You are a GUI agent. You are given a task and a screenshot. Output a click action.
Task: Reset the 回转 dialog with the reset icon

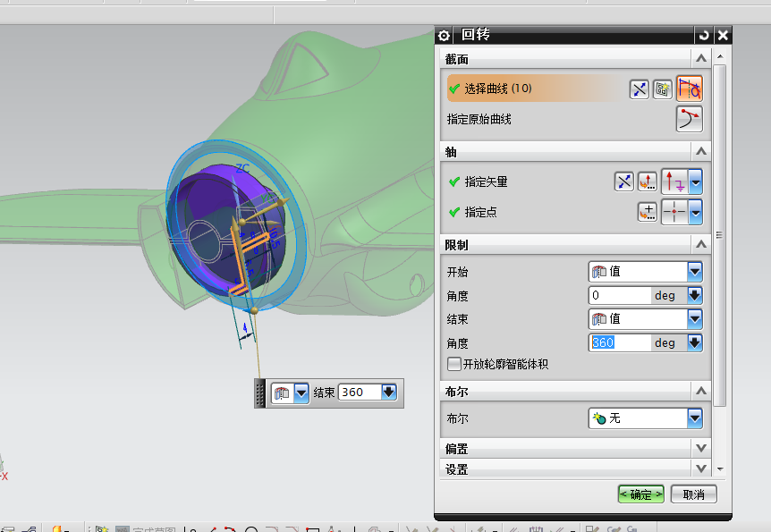tap(704, 35)
